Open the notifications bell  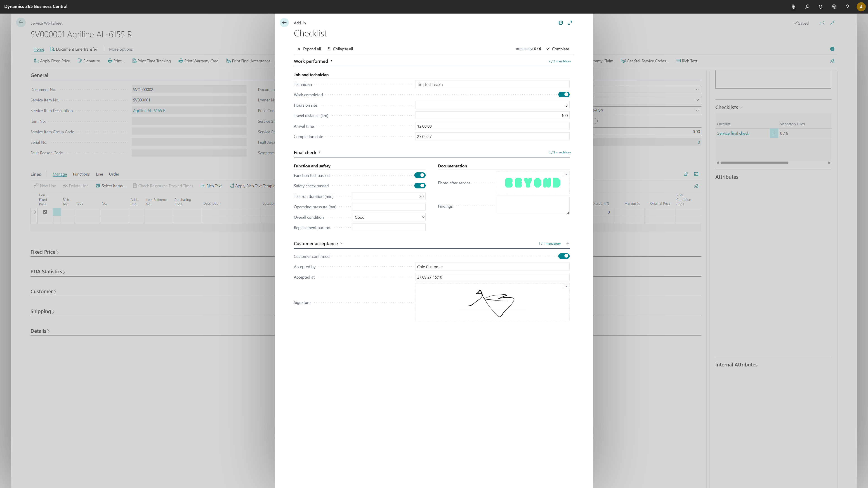[820, 7]
